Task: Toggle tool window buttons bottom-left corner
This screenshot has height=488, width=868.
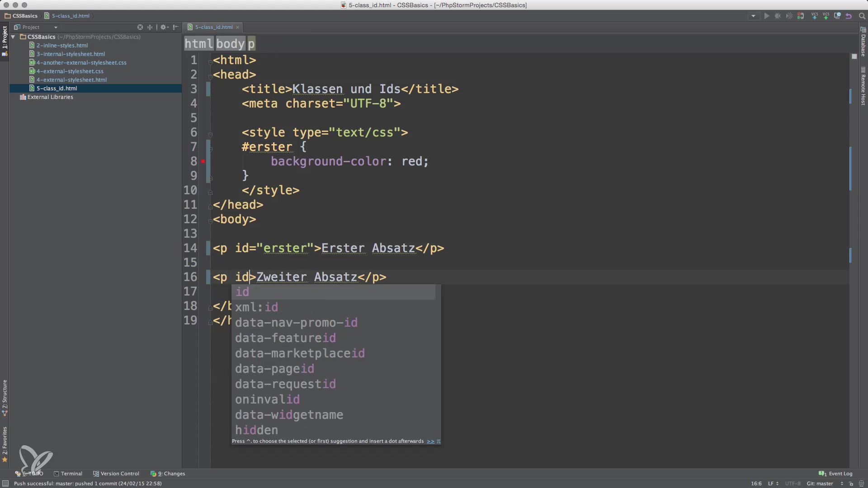Action: point(5,483)
